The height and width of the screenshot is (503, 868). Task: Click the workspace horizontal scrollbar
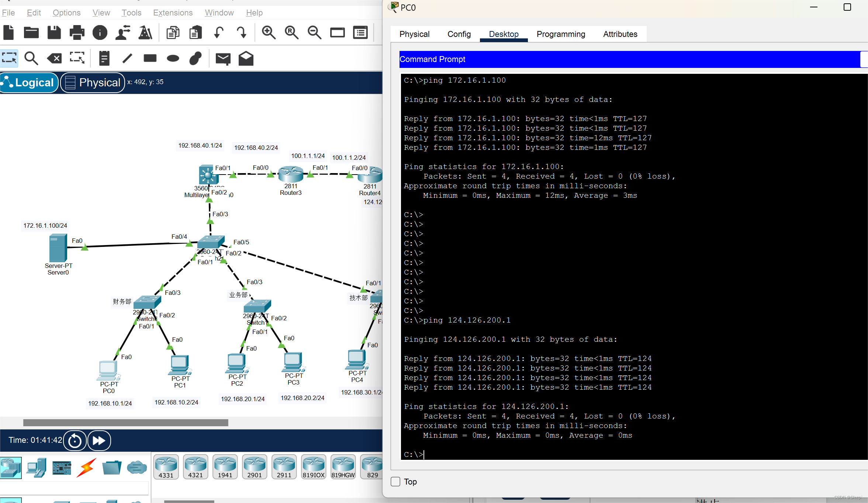coord(125,423)
